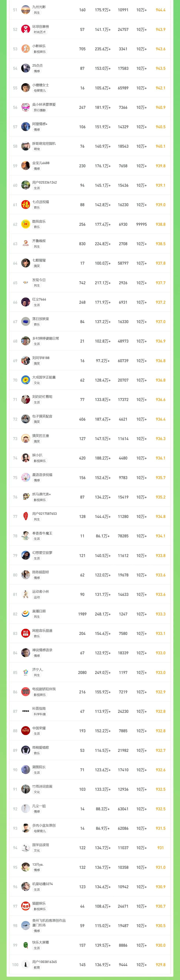Viewport: 180px width, 980px height.
Task: Click the 九州光影 profile avatar
Action: tap(26, 9)
